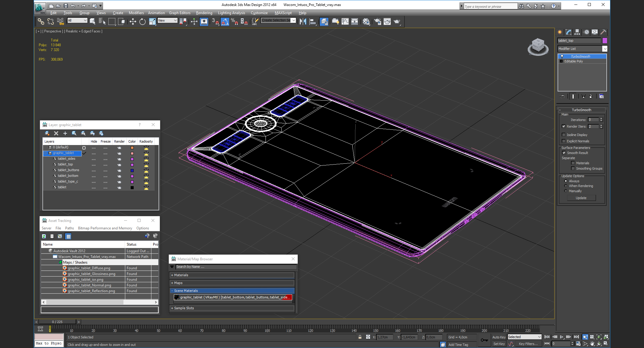Click Create New Layer plus icon
The width and height of the screenshot is (644, 348).
65,133
